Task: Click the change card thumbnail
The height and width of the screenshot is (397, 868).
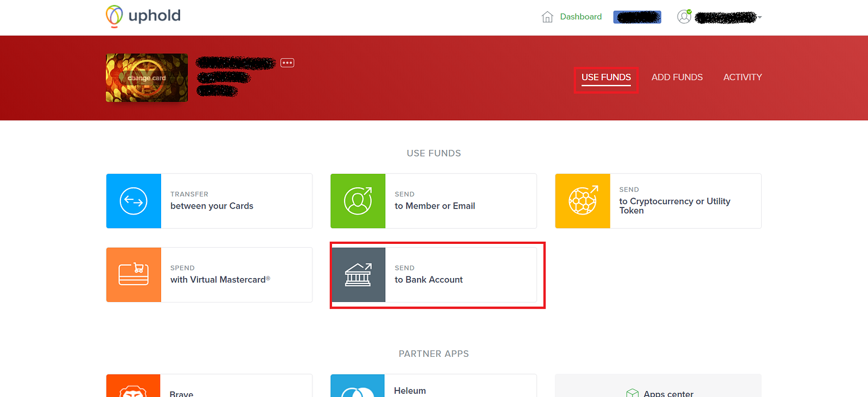Action: pyautogui.click(x=147, y=78)
